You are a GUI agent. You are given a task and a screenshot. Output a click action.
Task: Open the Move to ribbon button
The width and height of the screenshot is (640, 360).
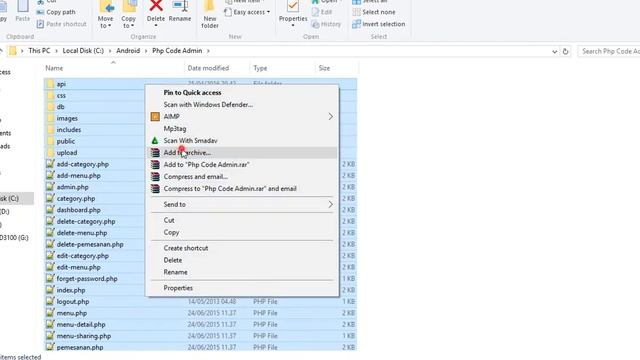pyautogui.click(x=105, y=15)
